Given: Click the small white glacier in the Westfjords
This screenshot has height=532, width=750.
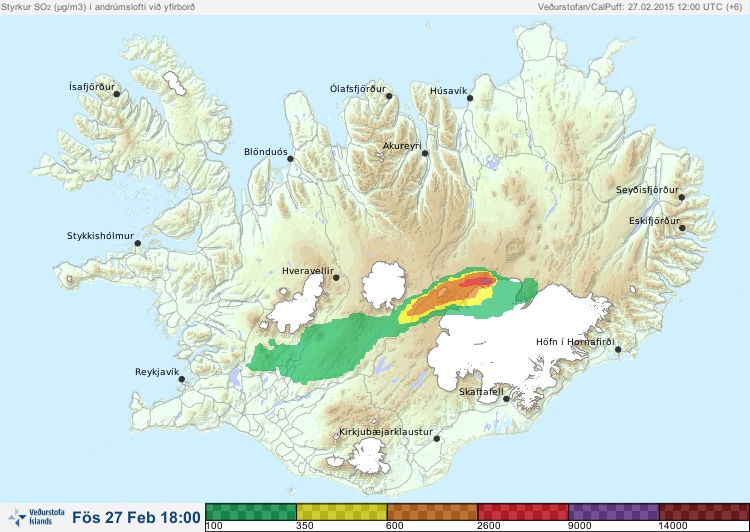Looking at the screenshot, I should pyautogui.click(x=174, y=83).
